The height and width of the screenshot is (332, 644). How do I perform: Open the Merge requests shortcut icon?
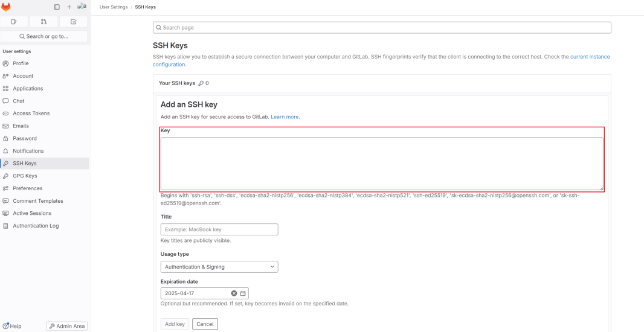(43, 22)
